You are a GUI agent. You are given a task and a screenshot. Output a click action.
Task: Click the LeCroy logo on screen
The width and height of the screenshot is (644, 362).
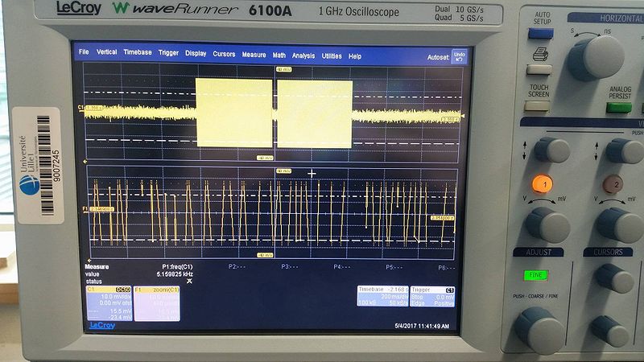[x=101, y=325]
